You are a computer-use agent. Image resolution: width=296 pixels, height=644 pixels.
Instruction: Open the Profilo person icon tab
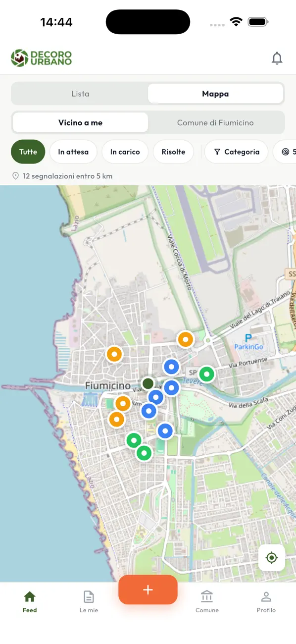tap(266, 596)
